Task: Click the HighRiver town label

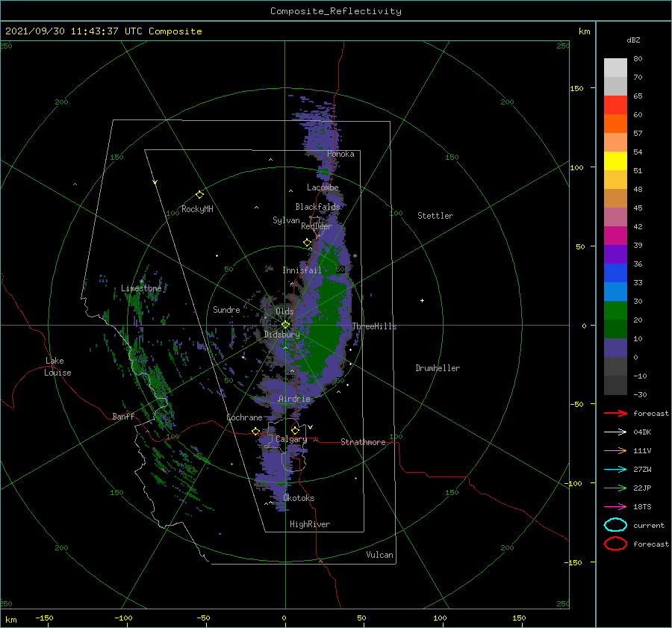Action: (310, 524)
